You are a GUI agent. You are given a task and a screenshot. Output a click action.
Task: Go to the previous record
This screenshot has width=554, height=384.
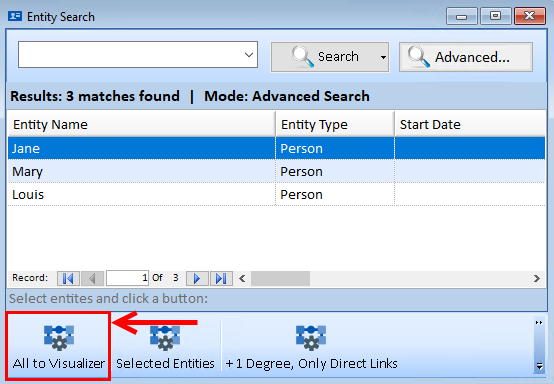tap(92, 278)
